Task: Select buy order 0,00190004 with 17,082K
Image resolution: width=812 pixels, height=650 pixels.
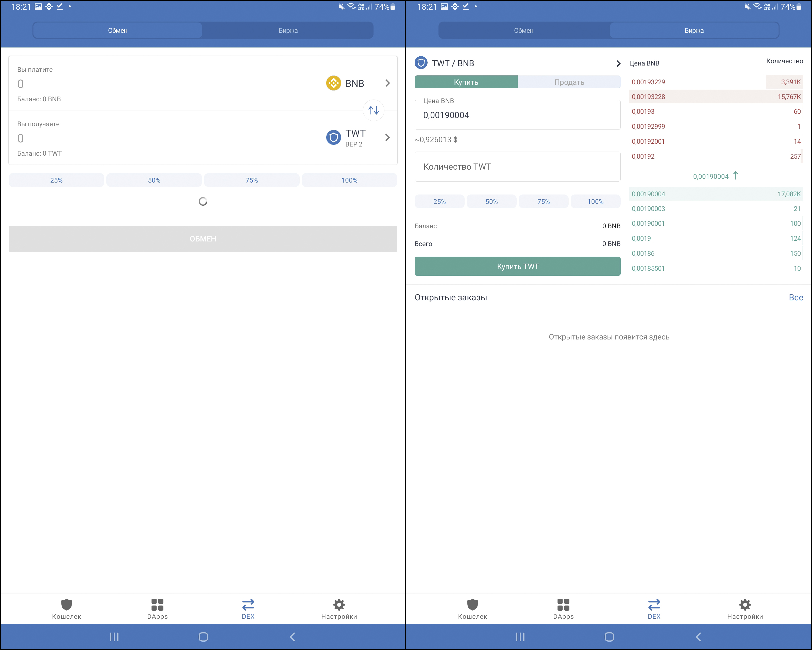Action: [716, 194]
